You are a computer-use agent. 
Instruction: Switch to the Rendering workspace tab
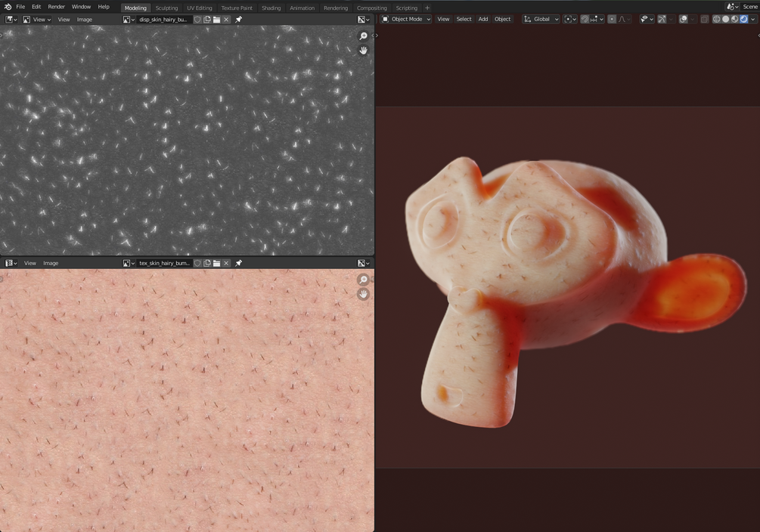pos(336,8)
